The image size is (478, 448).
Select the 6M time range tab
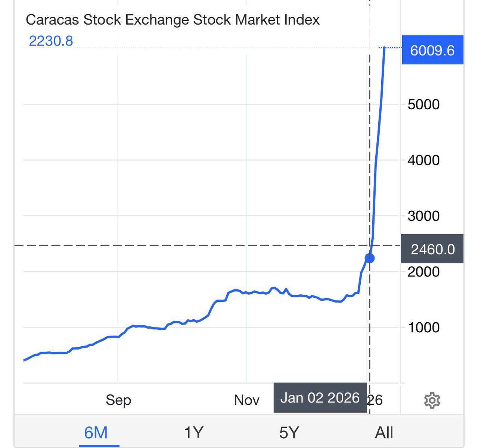point(96,433)
